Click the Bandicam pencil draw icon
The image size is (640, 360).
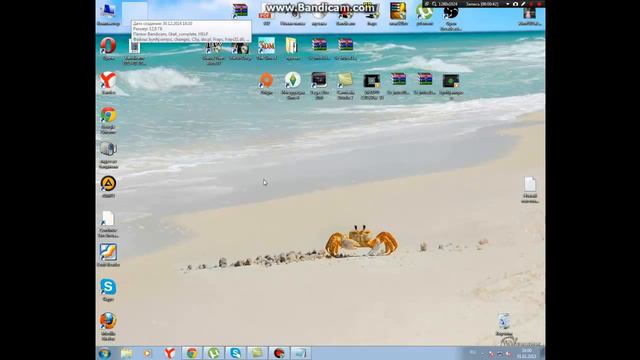pyautogui.click(x=523, y=4)
